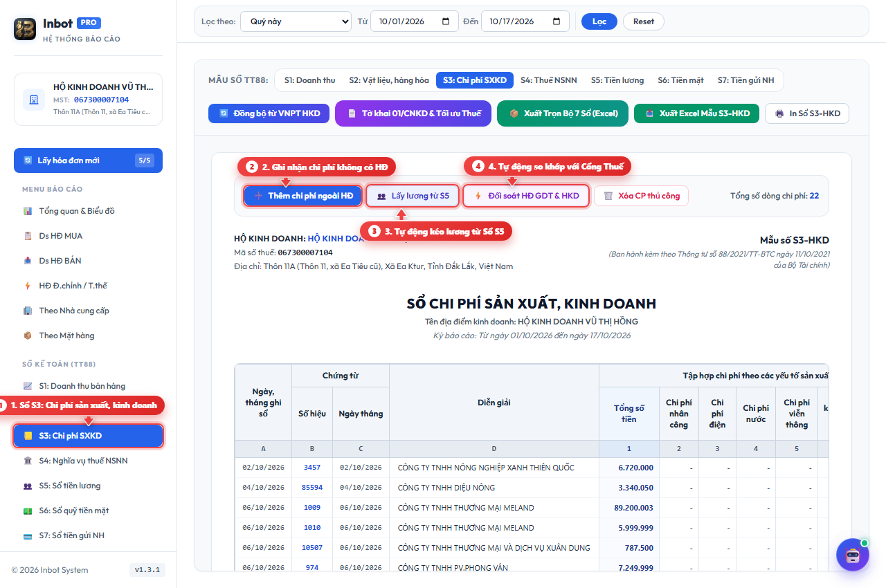The width and height of the screenshot is (886, 588).
Task: Click the Từ start date input field
Action: (415, 21)
